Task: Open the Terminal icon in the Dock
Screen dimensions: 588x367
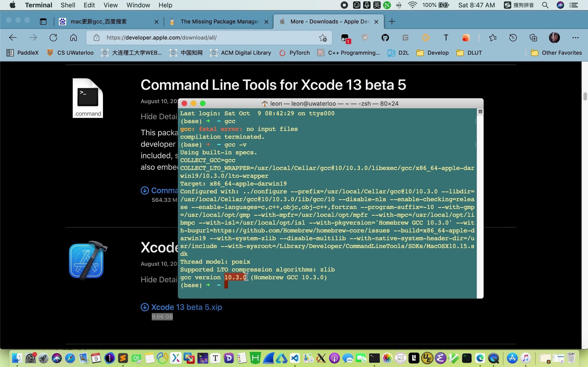Action: tap(374, 358)
